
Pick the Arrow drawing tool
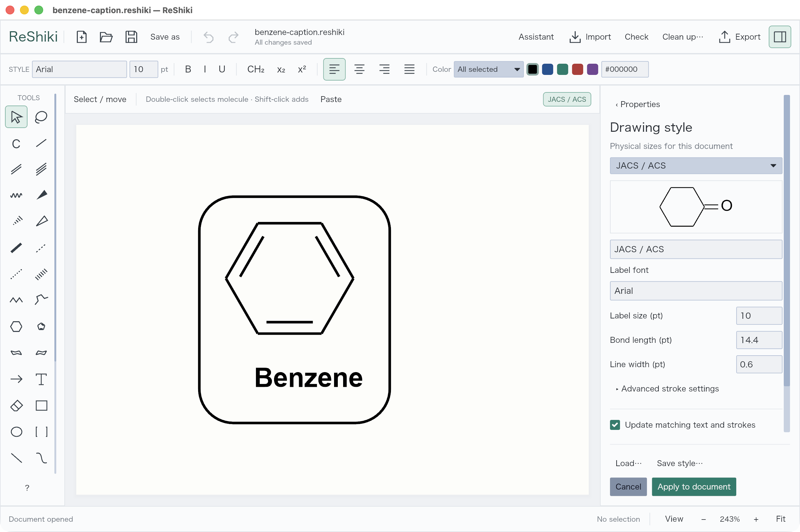(x=16, y=379)
